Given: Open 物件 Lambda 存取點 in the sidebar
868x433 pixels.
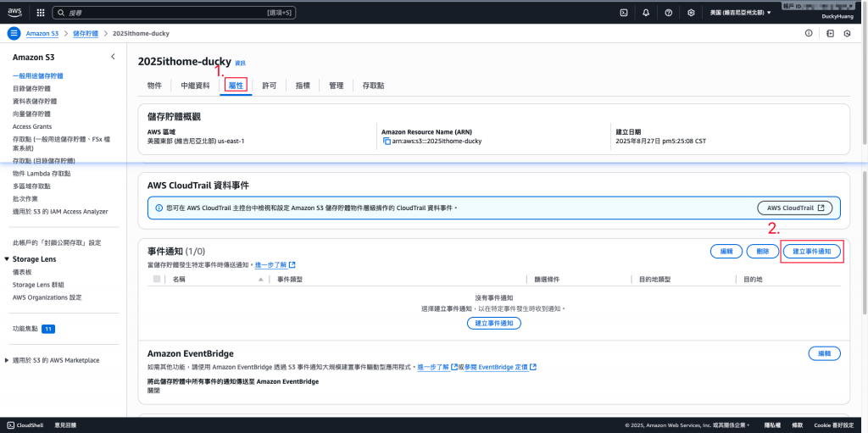Looking at the screenshot, I should (x=42, y=174).
